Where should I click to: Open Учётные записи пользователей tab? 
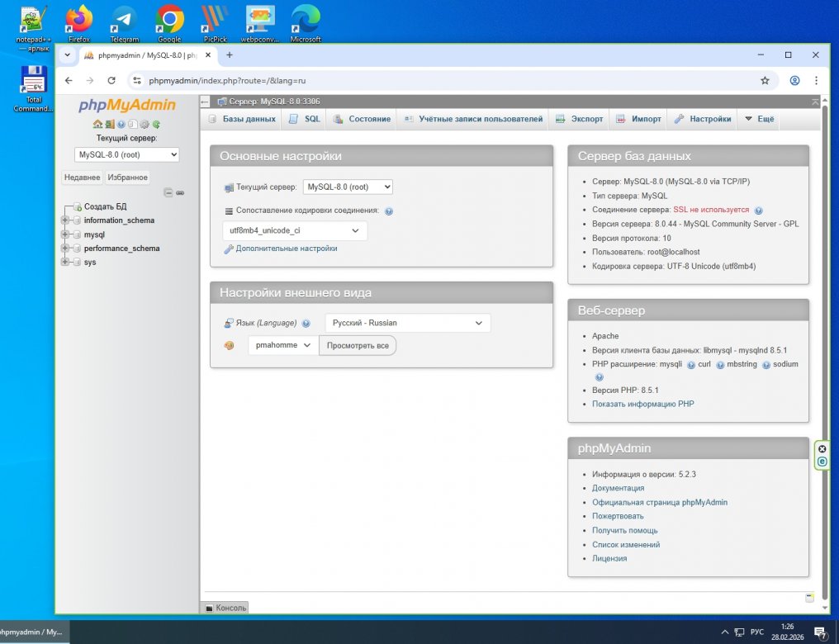tap(473, 119)
